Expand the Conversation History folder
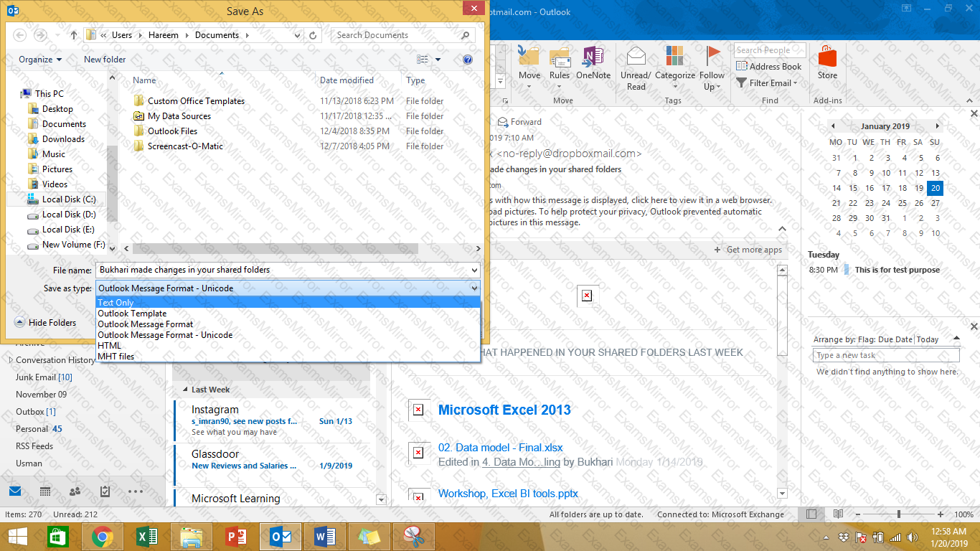The image size is (980, 551). (x=10, y=360)
